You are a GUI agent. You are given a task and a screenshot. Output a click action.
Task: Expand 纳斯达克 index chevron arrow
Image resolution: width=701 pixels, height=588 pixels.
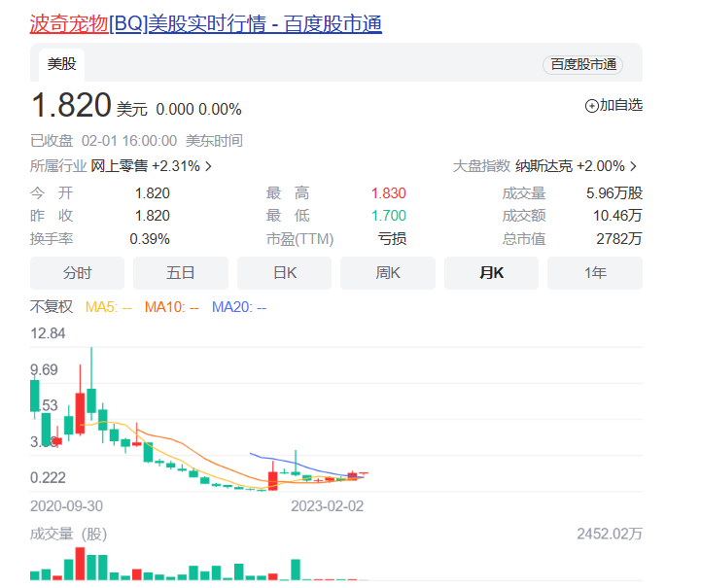[x=633, y=166]
